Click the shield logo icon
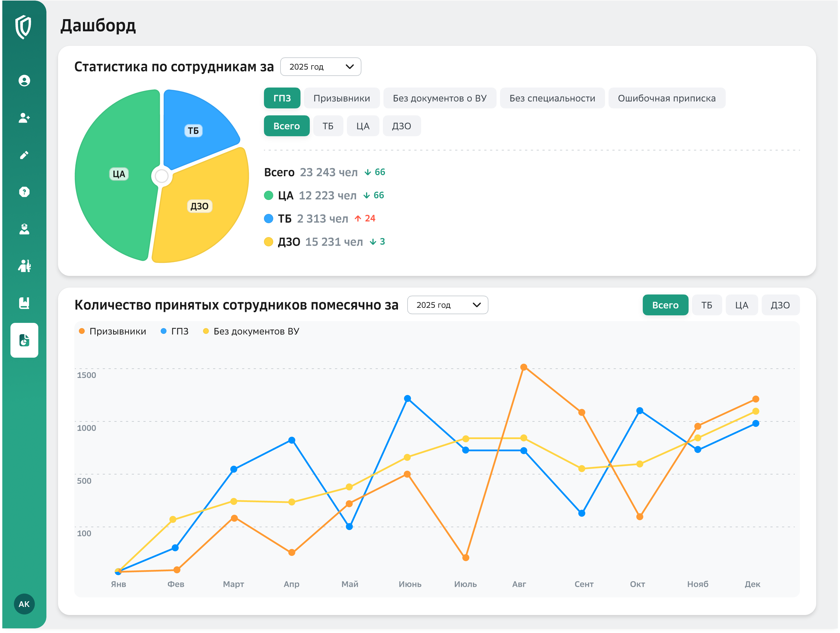 [23, 27]
